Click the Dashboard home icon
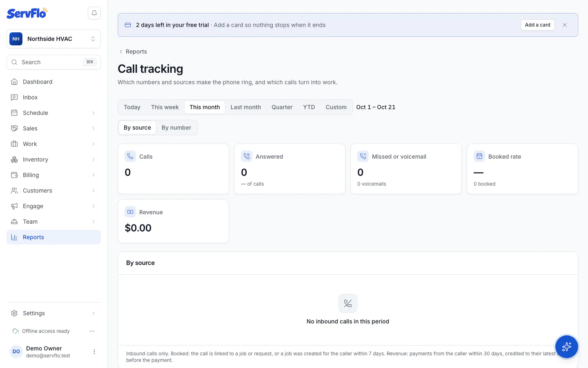 [x=14, y=82]
